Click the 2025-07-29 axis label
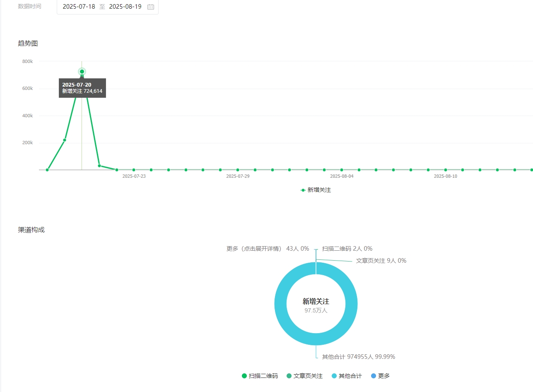 (x=238, y=176)
